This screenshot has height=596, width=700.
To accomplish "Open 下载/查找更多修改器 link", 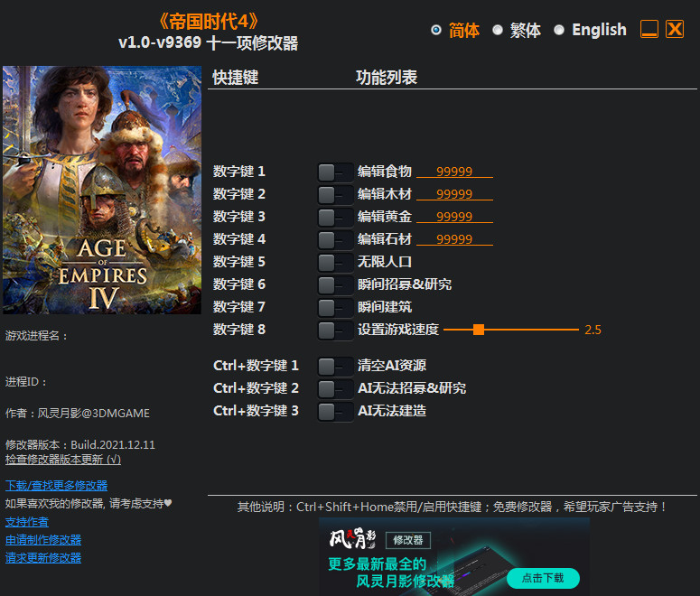I will [x=56, y=486].
